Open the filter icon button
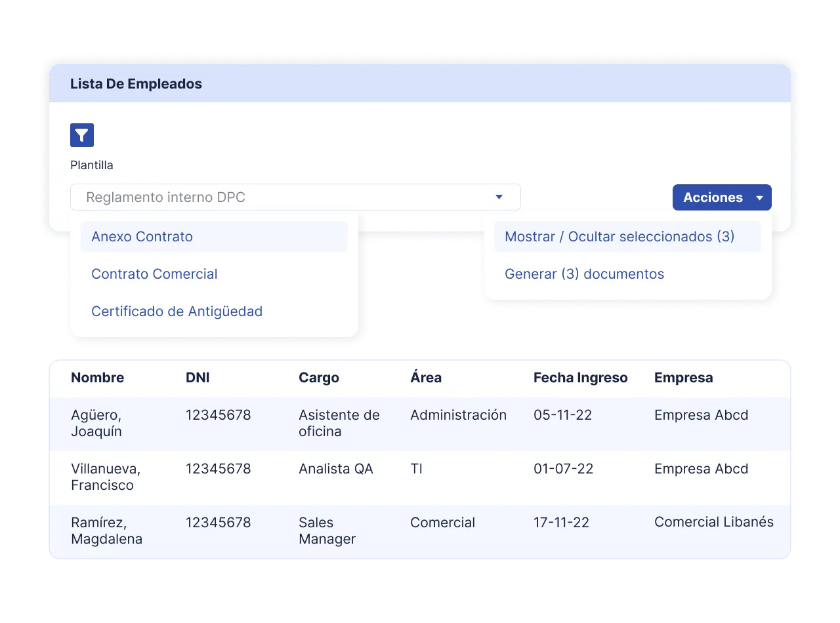840x623 pixels. [82, 135]
